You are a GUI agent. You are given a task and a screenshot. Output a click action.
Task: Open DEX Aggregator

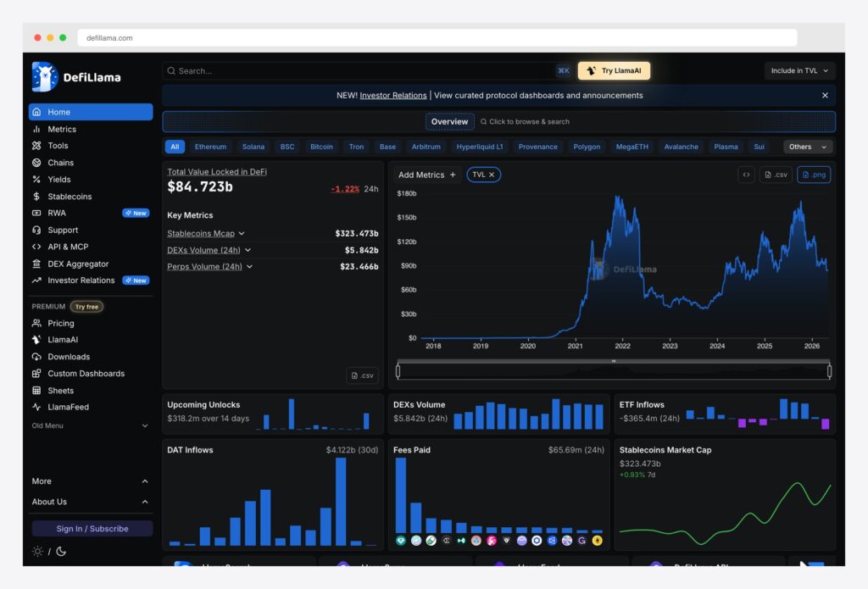pyautogui.click(x=90, y=264)
